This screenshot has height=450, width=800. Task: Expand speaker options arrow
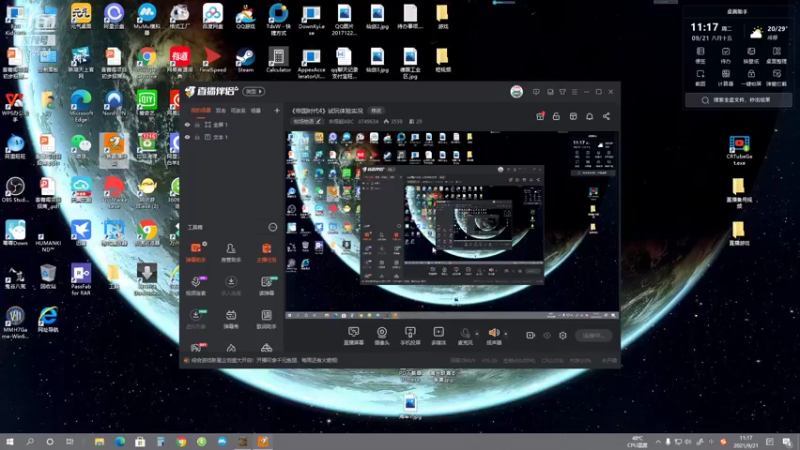pos(506,334)
